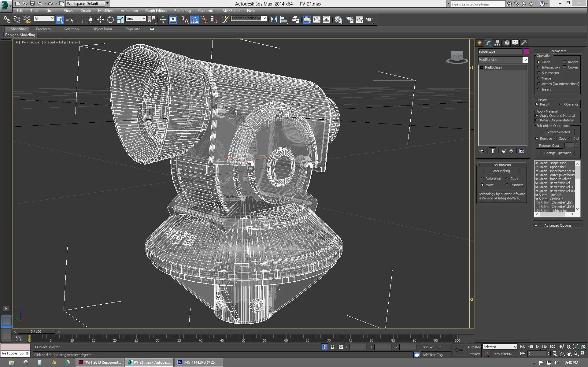Click the Start Picking button
The width and height of the screenshot is (588, 367).
[x=501, y=171]
